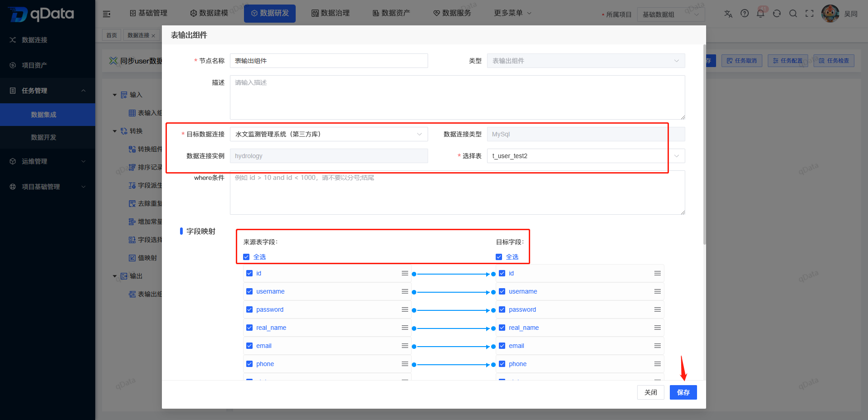The height and width of the screenshot is (420, 868).
Task: Uncheck target field phone checkbox
Action: 502,364
